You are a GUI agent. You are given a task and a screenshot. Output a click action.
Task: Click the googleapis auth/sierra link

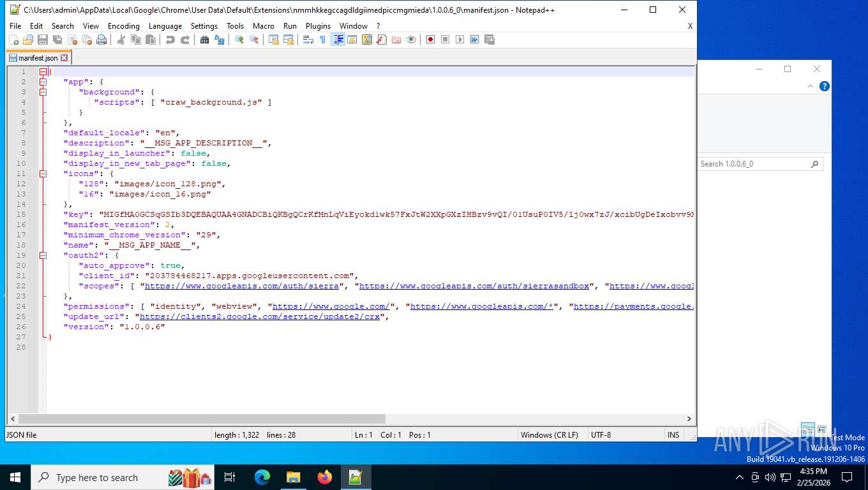pyautogui.click(x=242, y=286)
